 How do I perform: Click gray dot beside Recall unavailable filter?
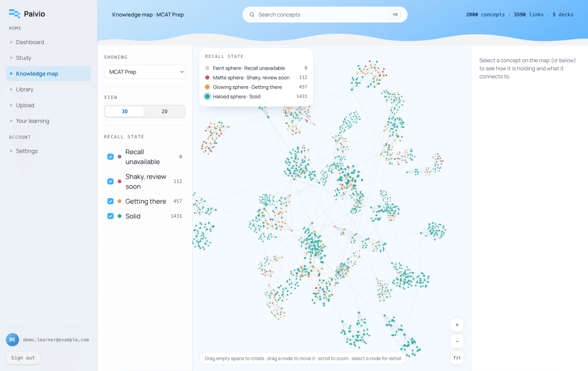coord(120,157)
